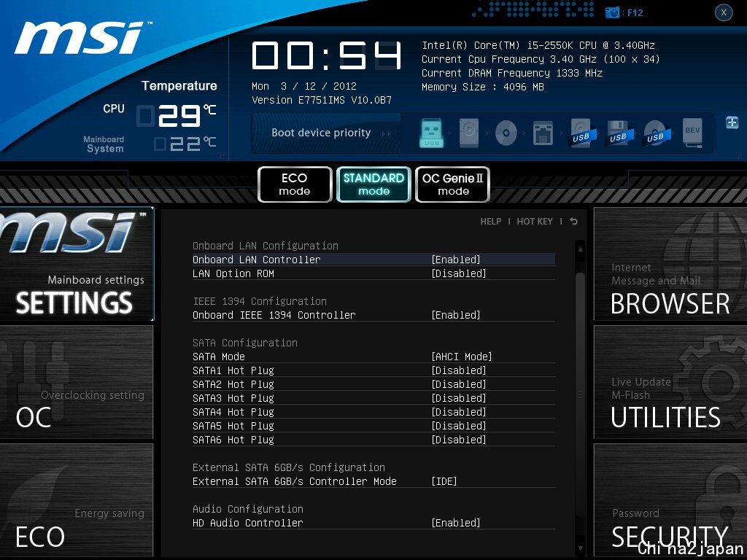The width and height of the screenshot is (747, 560).
Task: Change SATA Mode AHCI Mode value
Action: 462,356
